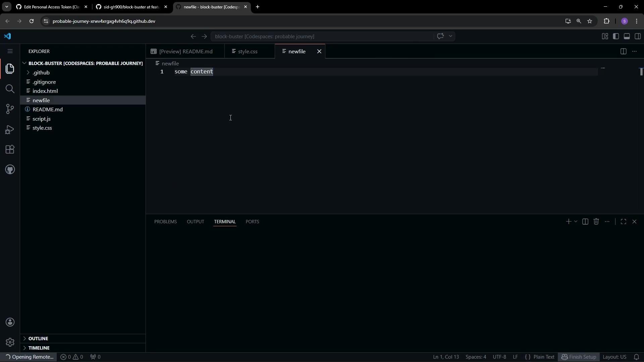The height and width of the screenshot is (362, 644).
Task: Expand the .github folder
Action: coord(83,73)
